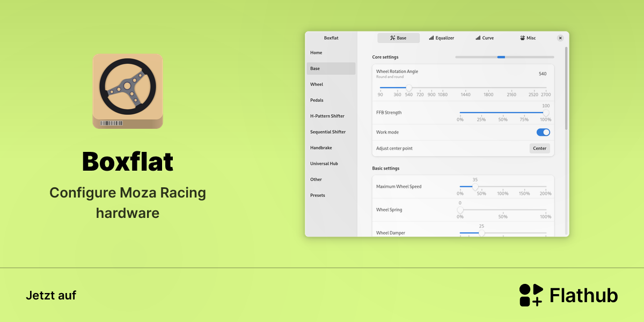Click the Wheel Rotation Angle slider handle
Screen dimensions: 644x322
tap(409, 87)
